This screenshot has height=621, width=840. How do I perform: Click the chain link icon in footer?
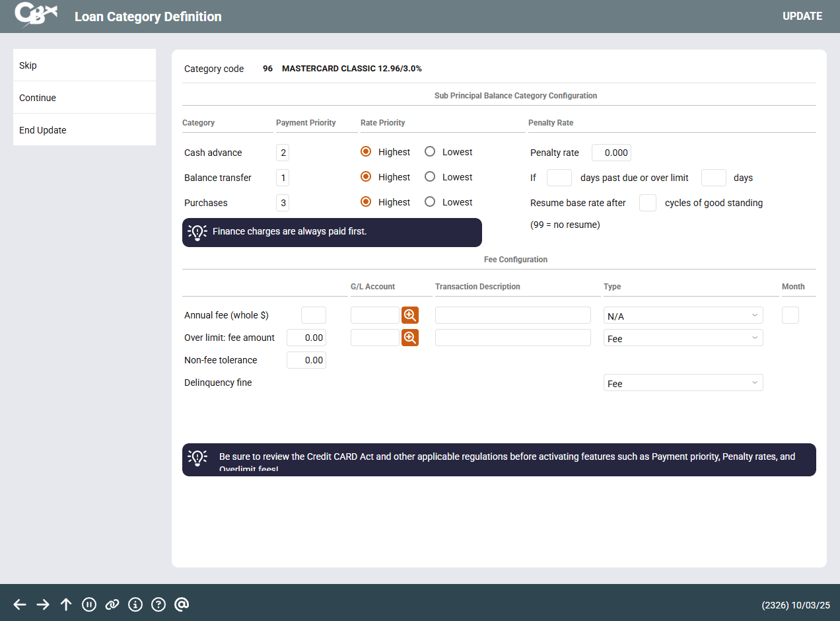[112, 604]
